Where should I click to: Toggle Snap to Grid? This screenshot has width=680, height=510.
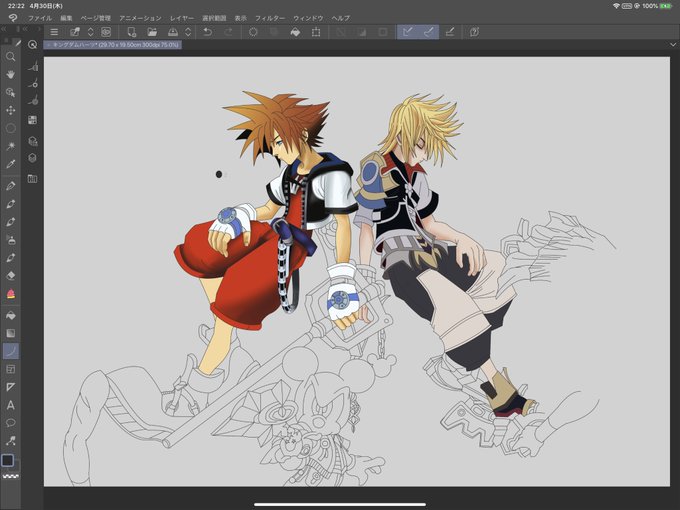[450, 32]
